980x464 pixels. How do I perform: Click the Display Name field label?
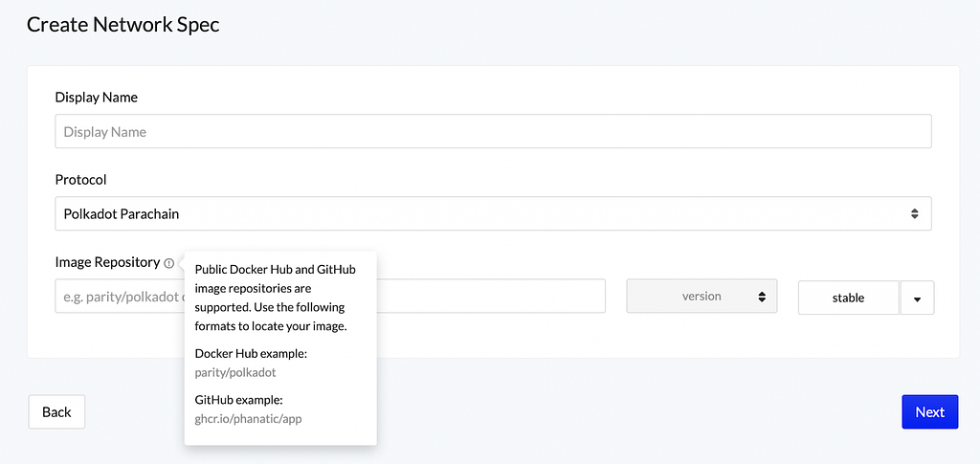(x=97, y=98)
